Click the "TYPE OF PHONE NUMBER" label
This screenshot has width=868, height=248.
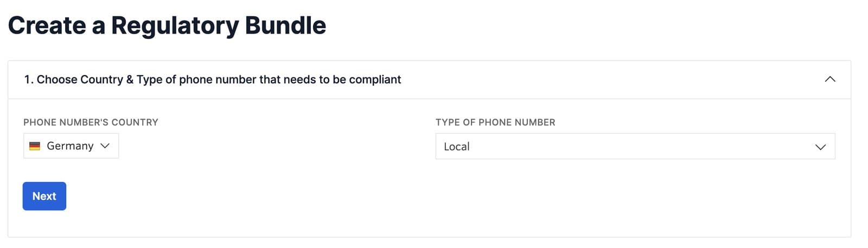[495, 122]
